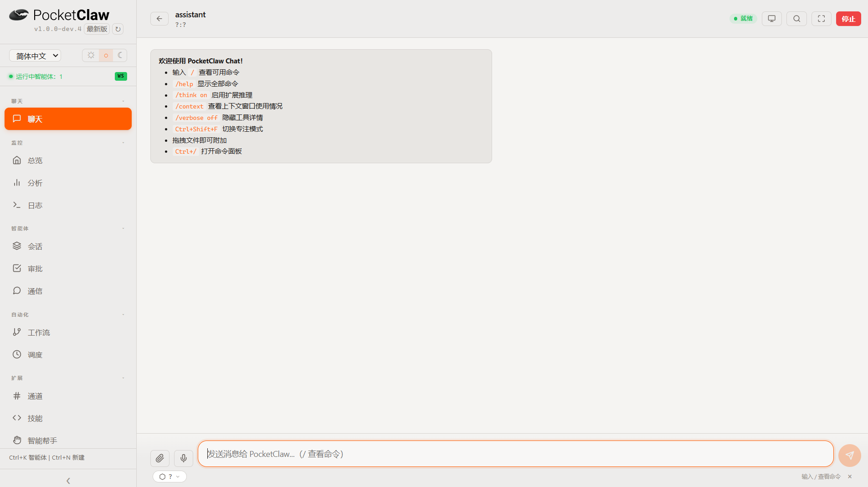Click the PocketClaw logo icon
The image size is (868, 487).
click(19, 15)
